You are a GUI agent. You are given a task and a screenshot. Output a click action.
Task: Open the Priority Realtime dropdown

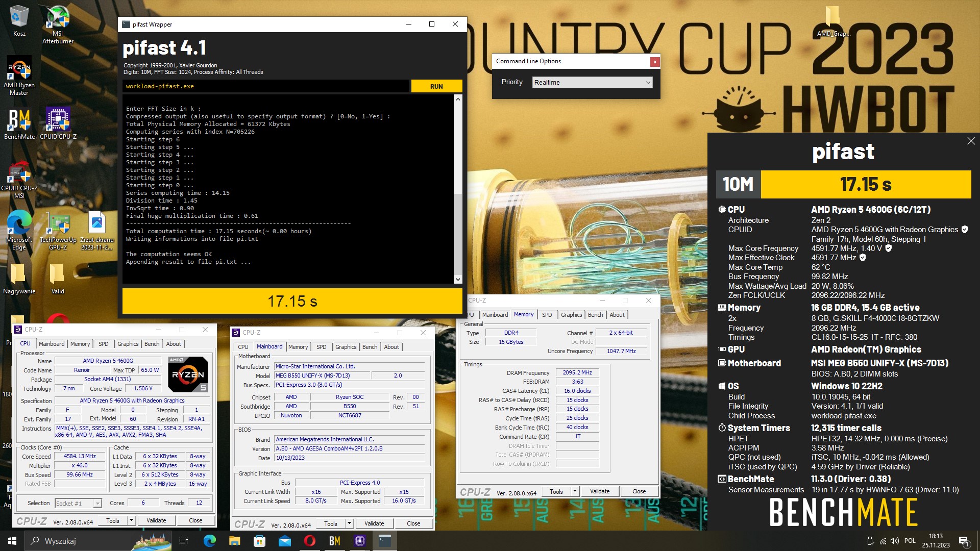(x=592, y=82)
